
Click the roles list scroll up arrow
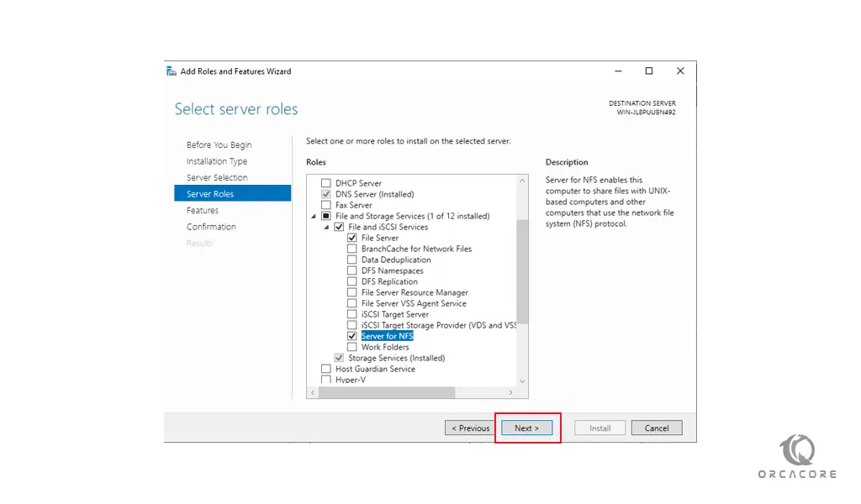522,181
